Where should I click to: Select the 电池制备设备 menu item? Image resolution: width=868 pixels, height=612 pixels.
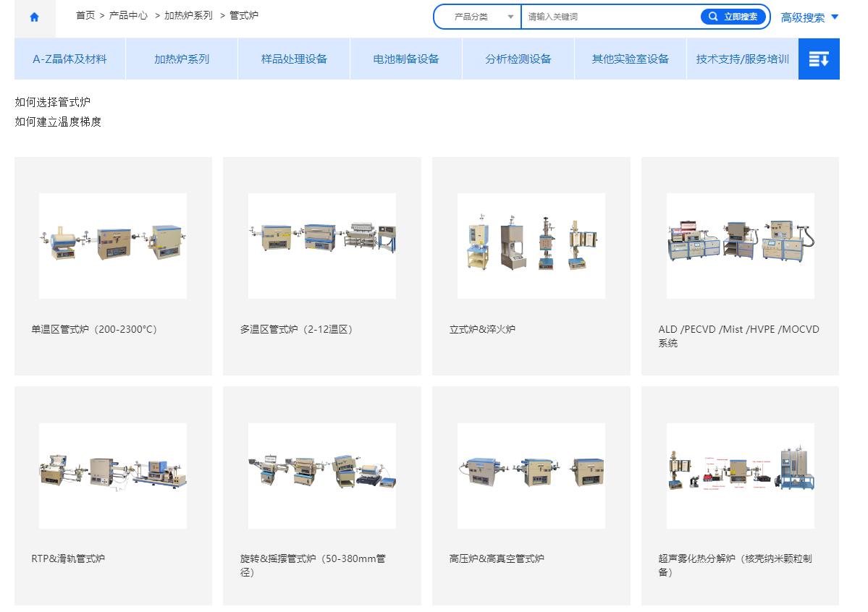[406, 59]
